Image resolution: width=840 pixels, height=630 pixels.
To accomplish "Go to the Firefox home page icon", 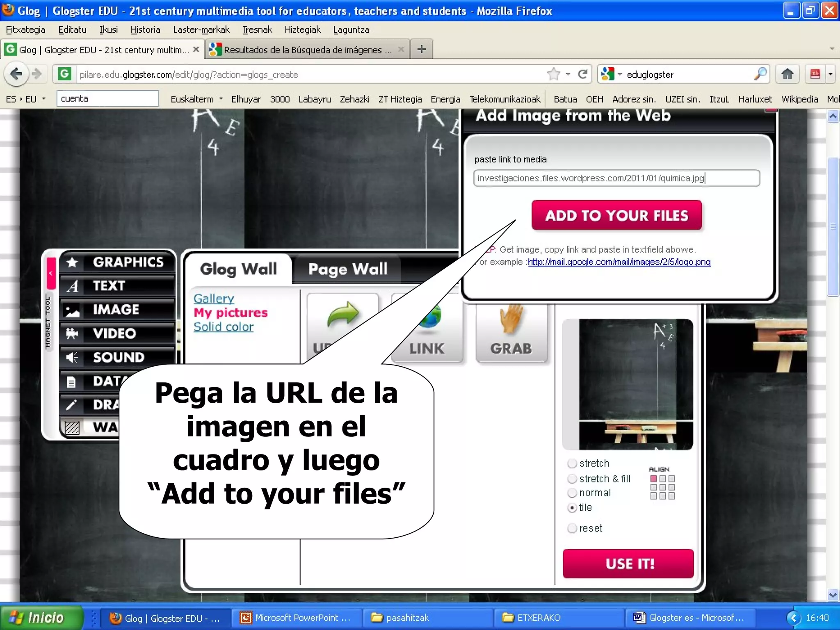I will click(x=787, y=74).
